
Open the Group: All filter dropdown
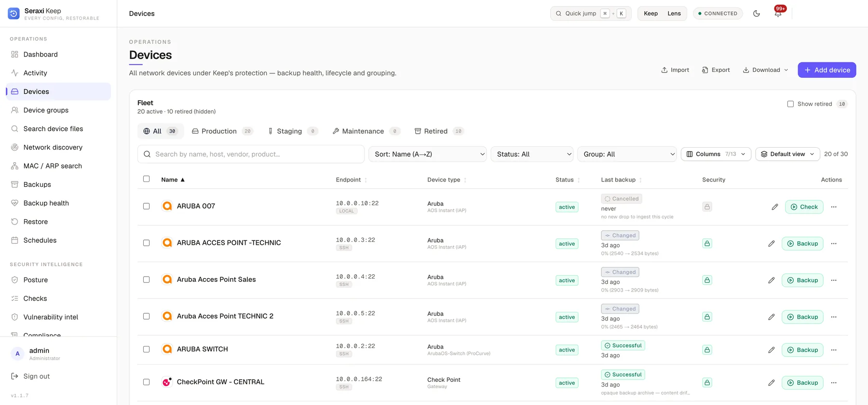tap(627, 154)
